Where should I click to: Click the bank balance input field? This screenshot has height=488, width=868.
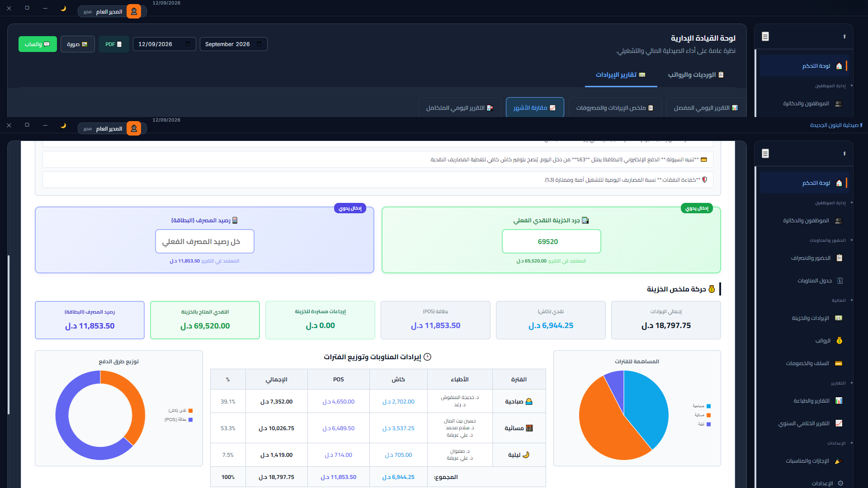204,241
